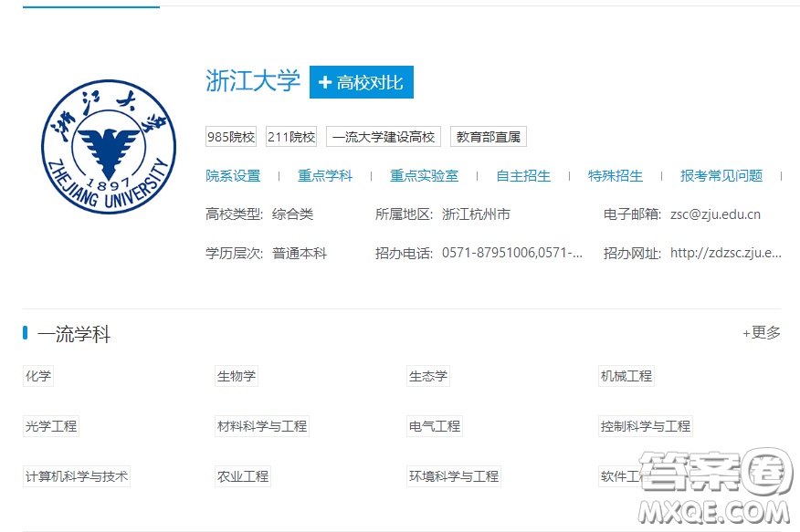Select the 化学 discipline tag

[x=38, y=376]
